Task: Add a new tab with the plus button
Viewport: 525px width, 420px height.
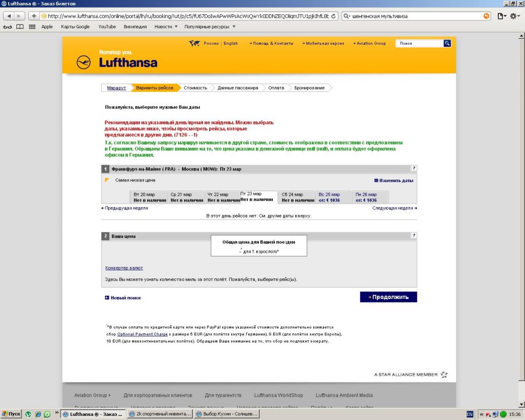Action: [34, 16]
